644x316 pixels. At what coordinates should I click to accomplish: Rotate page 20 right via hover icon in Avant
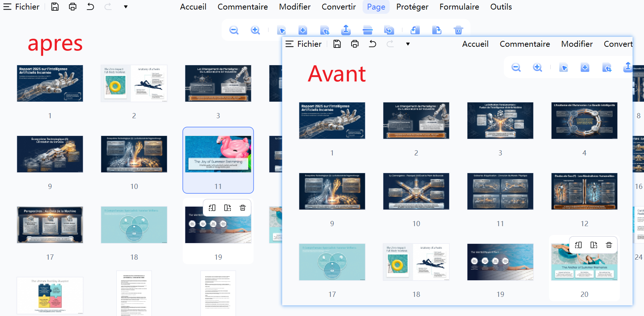pos(594,245)
